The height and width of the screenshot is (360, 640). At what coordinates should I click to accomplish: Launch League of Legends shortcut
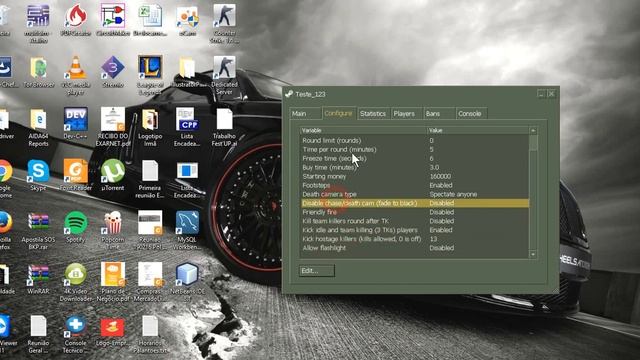[x=150, y=76]
